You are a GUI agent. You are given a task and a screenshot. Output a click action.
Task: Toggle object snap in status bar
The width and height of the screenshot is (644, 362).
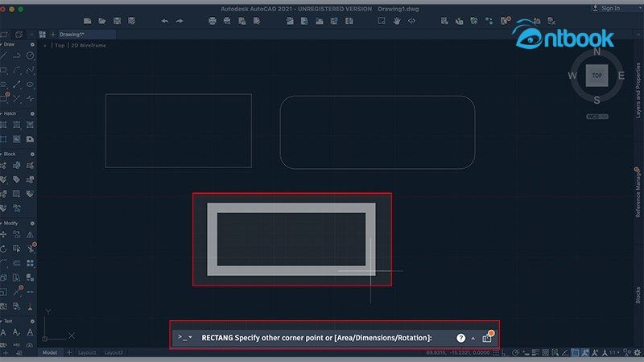click(x=575, y=352)
